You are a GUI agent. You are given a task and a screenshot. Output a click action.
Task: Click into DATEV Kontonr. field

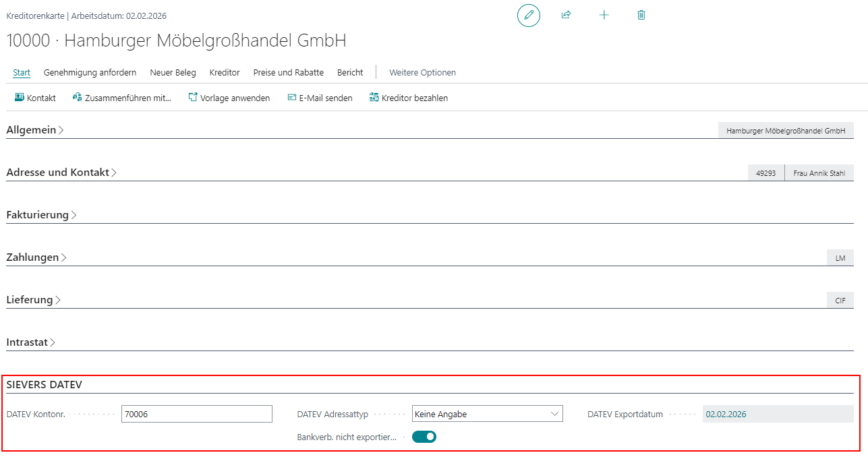click(196, 414)
